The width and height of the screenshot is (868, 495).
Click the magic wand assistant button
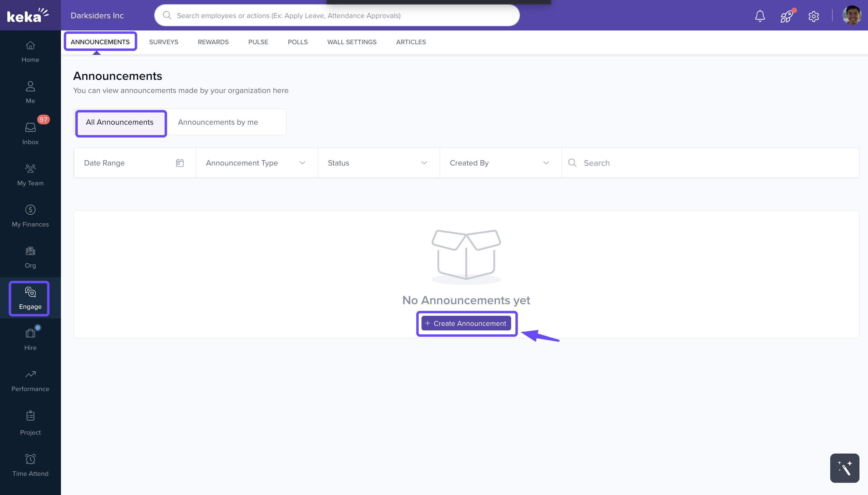tap(844, 468)
